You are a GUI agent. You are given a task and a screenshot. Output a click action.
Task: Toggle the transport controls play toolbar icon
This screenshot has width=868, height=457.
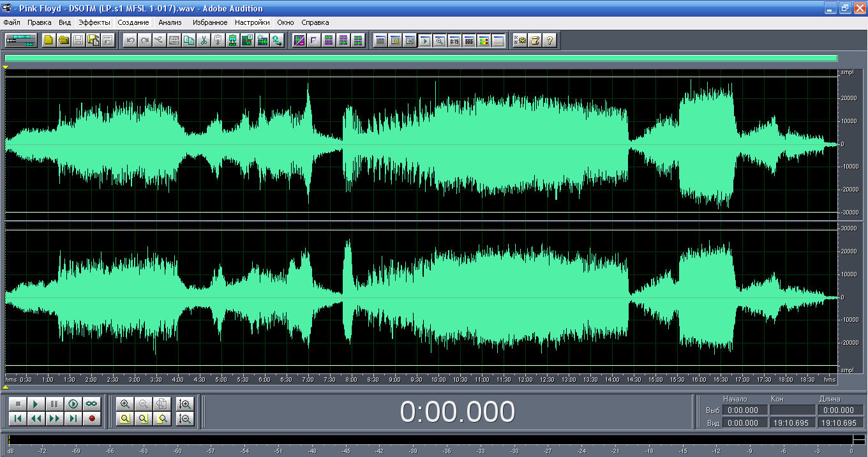point(424,40)
